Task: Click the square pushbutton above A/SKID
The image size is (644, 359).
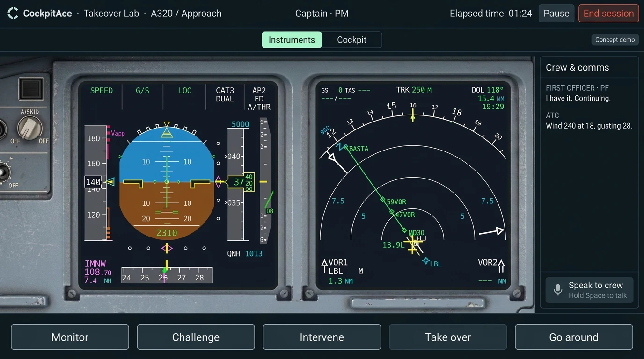Action: tap(31, 89)
